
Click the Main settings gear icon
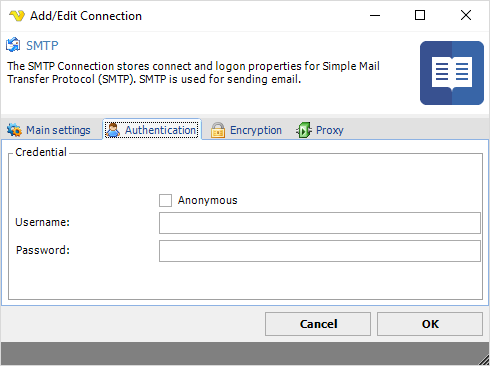(14, 130)
